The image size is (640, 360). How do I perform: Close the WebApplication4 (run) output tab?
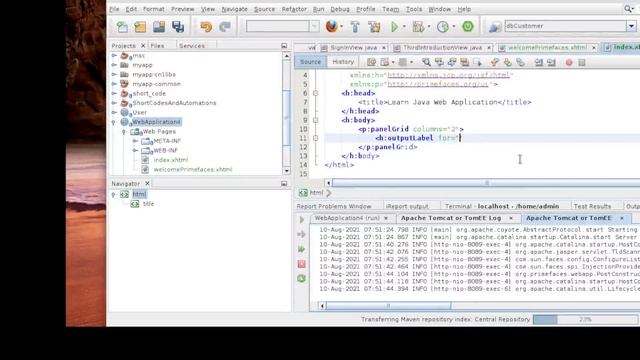[386, 218]
